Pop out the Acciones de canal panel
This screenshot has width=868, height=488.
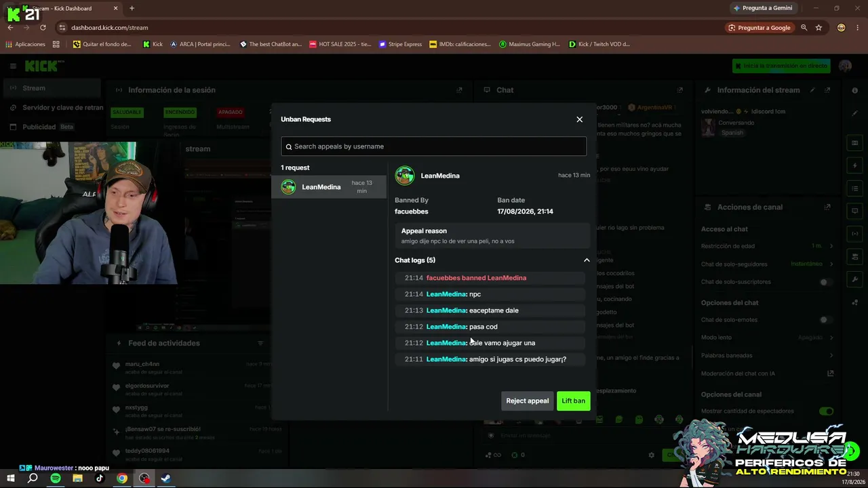(x=827, y=207)
